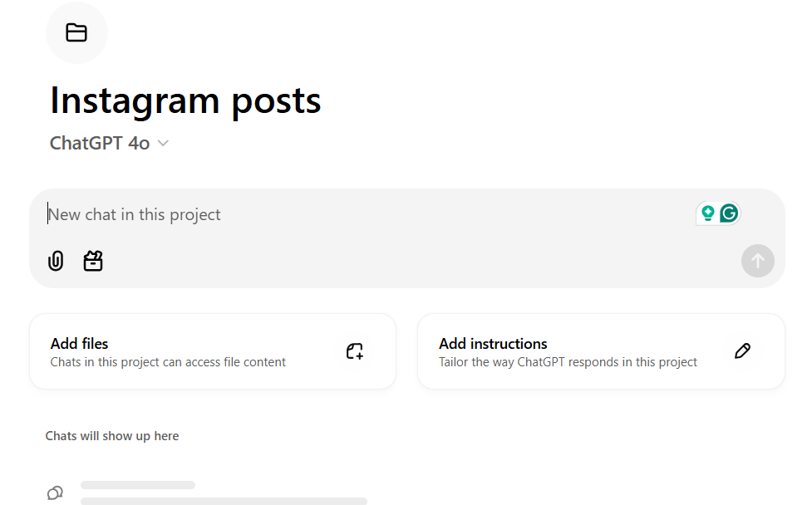The width and height of the screenshot is (812, 505).
Task: Click the chat bubble icon next to the placeholder
Action: coord(55,492)
